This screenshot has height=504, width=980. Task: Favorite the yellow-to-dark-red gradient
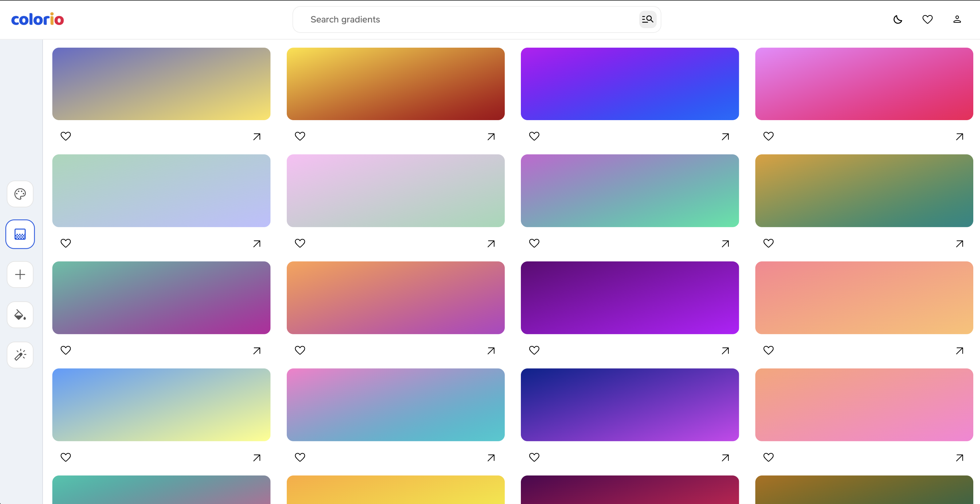[x=300, y=136]
